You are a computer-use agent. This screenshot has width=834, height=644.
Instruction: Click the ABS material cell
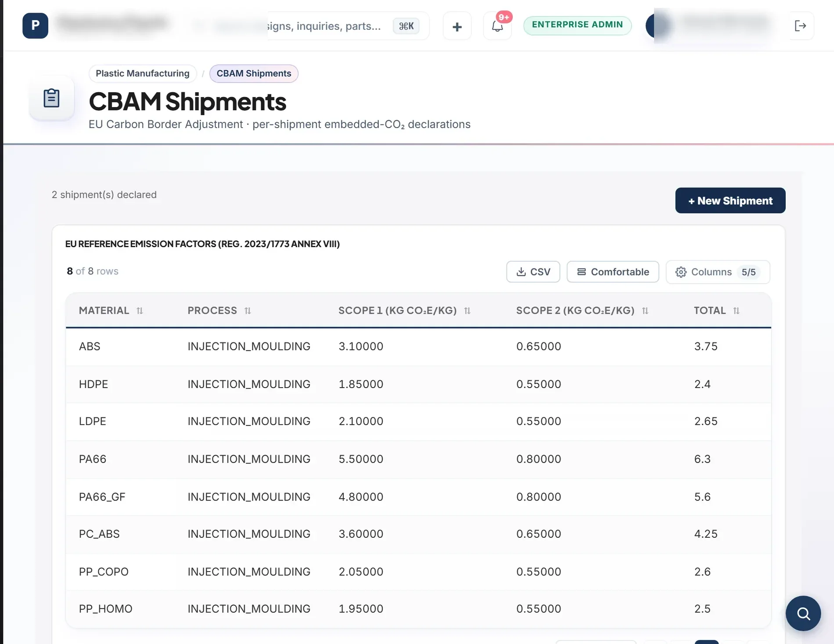tap(90, 346)
